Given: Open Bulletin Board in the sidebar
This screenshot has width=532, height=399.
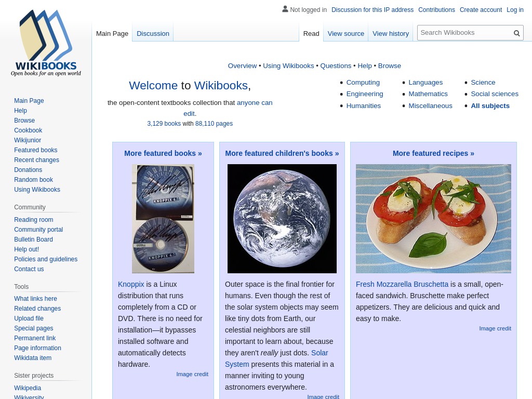Looking at the screenshot, I should (34, 239).
